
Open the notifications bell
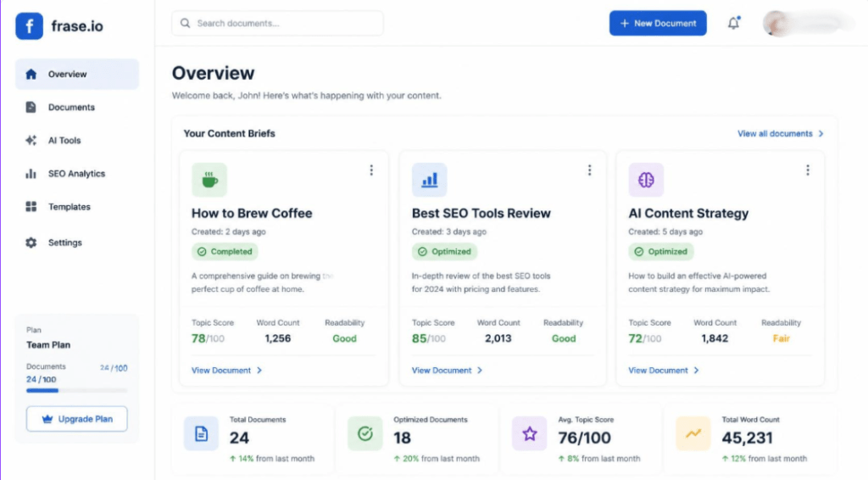[x=733, y=23]
